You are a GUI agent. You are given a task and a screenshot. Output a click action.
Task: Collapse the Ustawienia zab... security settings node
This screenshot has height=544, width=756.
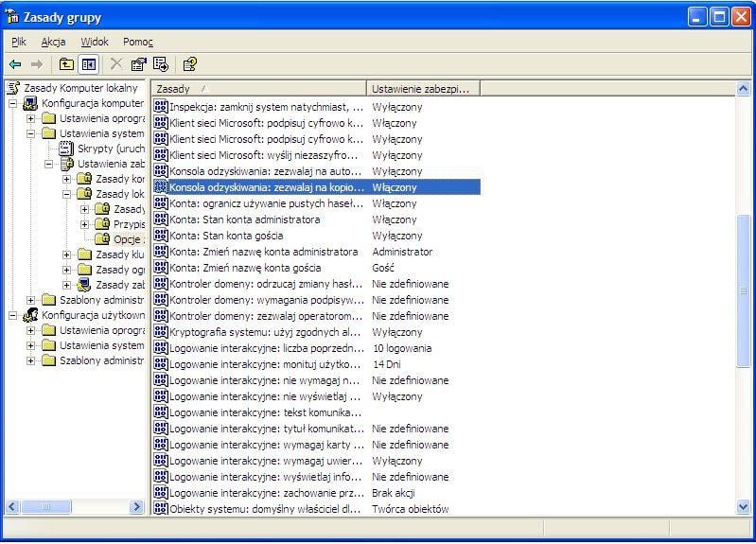[49, 164]
